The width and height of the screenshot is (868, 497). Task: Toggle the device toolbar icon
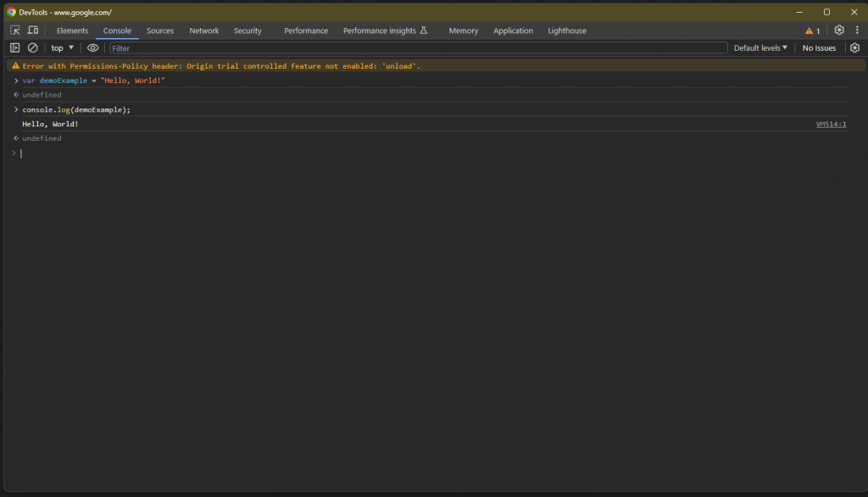(x=33, y=31)
